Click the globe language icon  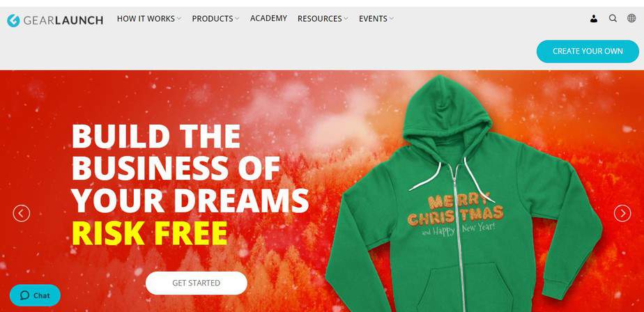pyautogui.click(x=631, y=18)
